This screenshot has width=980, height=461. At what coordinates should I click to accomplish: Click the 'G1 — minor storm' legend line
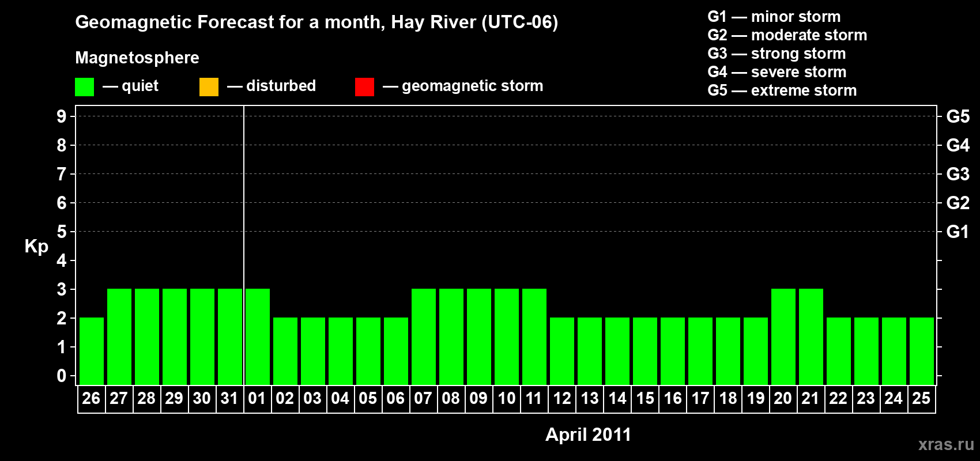click(x=774, y=17)
